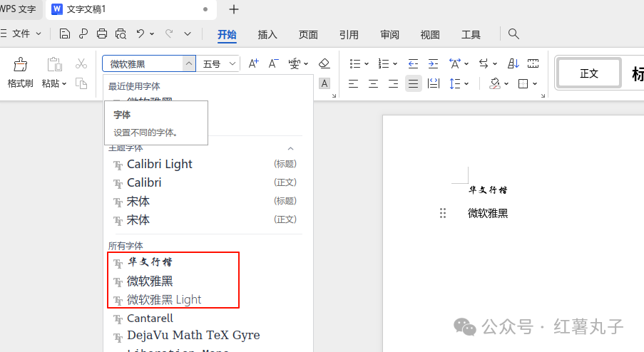Switch to the 视图 tab
Image resolution: width=644 pixels, height=352 pixels.
coord(430,34)
